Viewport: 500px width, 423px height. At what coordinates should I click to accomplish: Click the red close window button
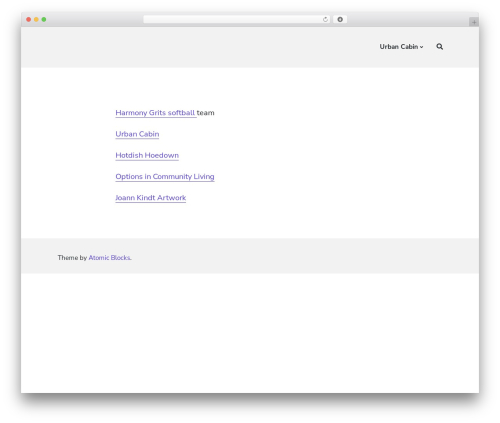point(29,20)
